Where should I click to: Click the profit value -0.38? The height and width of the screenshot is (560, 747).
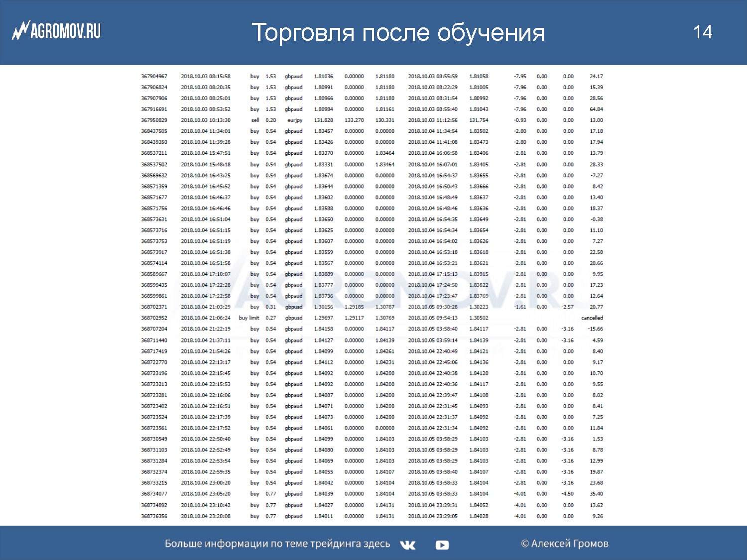[x=597, y=219]
